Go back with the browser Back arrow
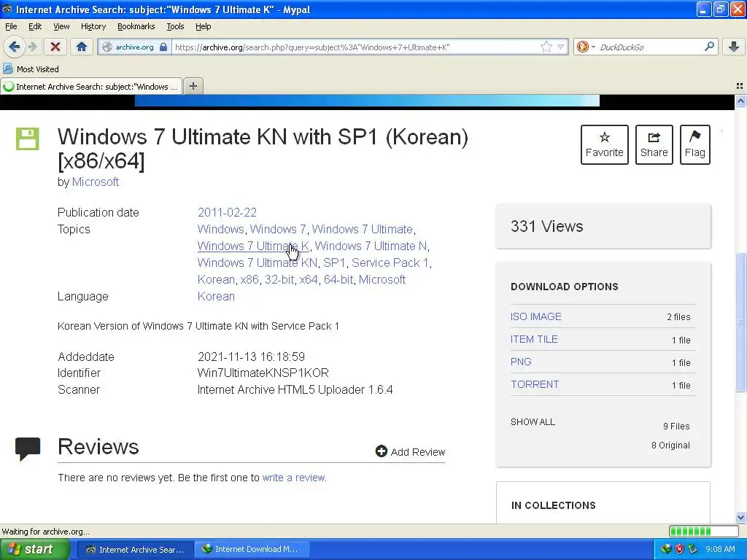 tap(15, 47)
